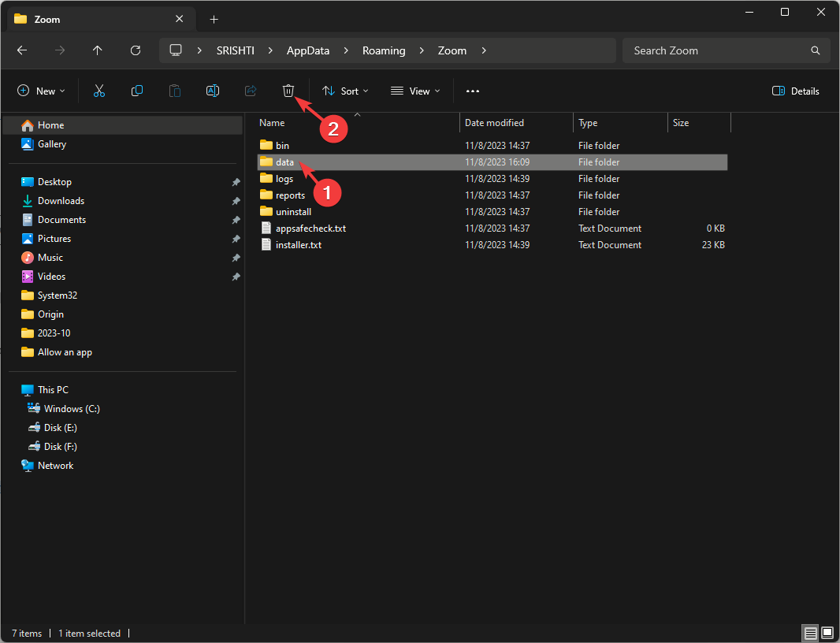Switch to details list view in status bar
The width and height of the screenshot is (840, 643).
[x=810, y=633]
